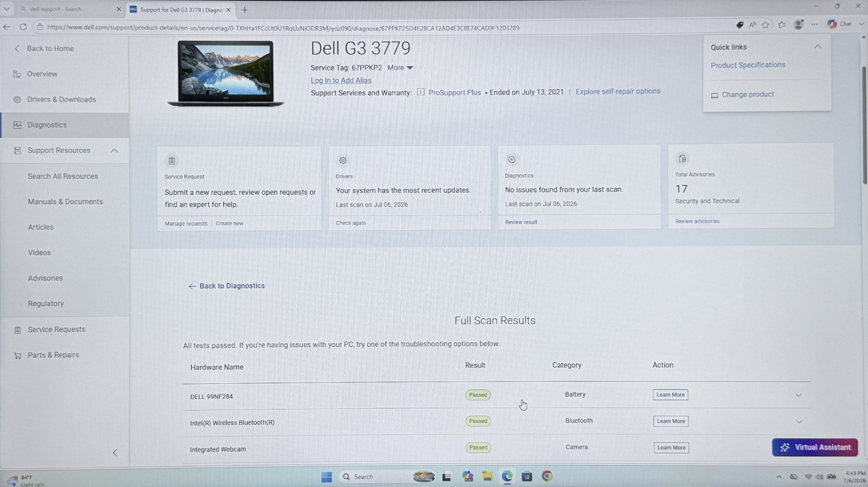The image size is (868, 487).
Task: Open Videos in the sidebar
Action: coord(39,252)
